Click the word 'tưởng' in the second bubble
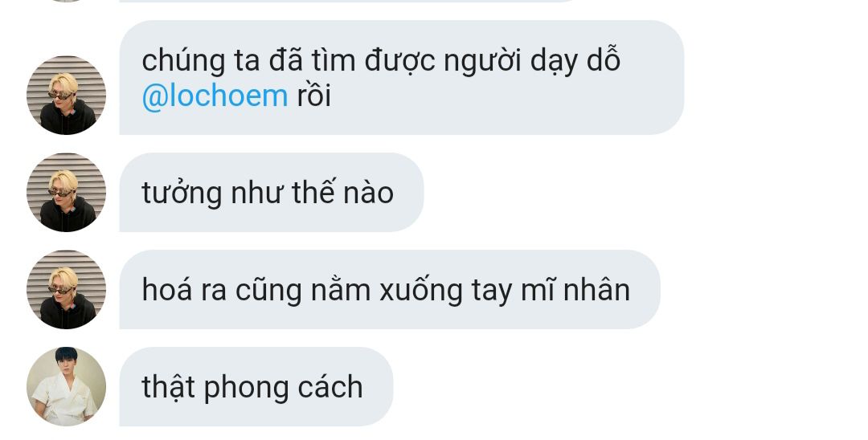The width and height of the screenshot is (868, 440). pos(182,194)
